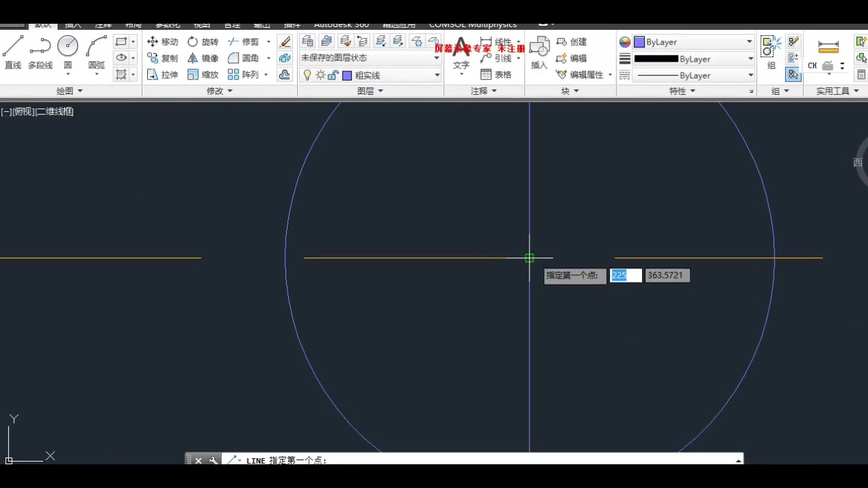This screenshot has height=488, width=868.
Task: Open the lineweight ByLayer dropdown
Action: point(693,59)
